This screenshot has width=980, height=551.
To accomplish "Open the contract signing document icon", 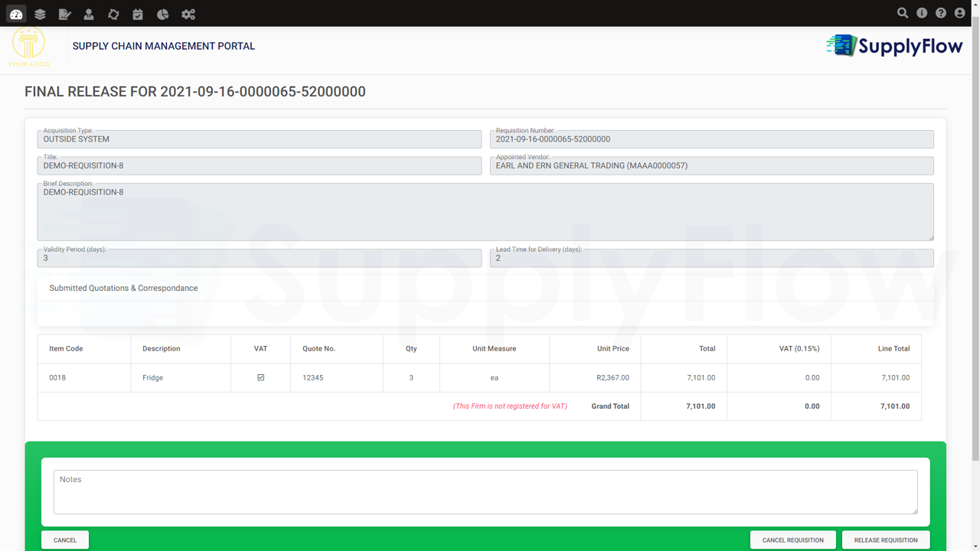I will [64, 14].
